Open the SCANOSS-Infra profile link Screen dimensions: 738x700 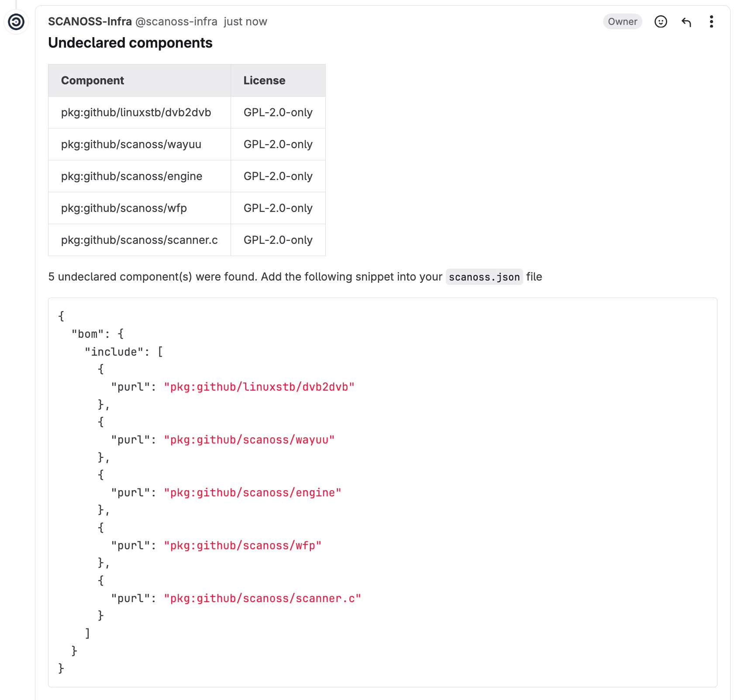(90, 21)
